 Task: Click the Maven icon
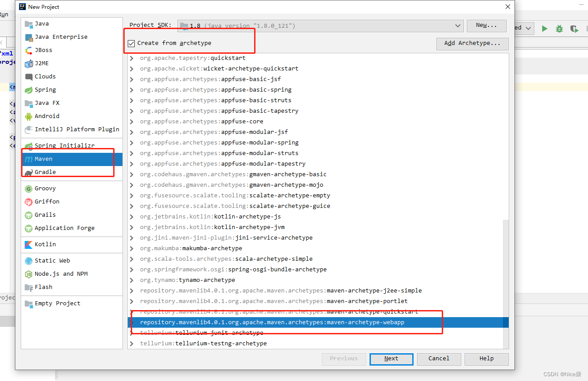[x=29, y=159]
